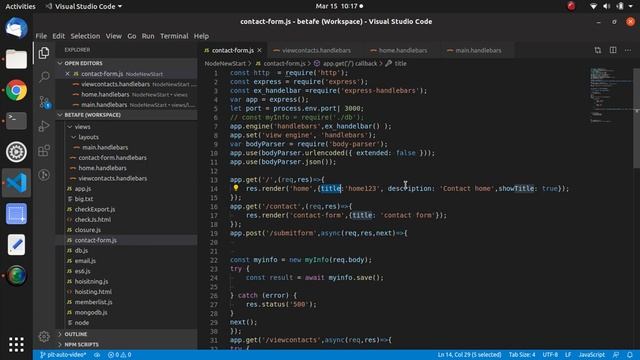Click the lightbulb code action on line 14

(236, 188)
